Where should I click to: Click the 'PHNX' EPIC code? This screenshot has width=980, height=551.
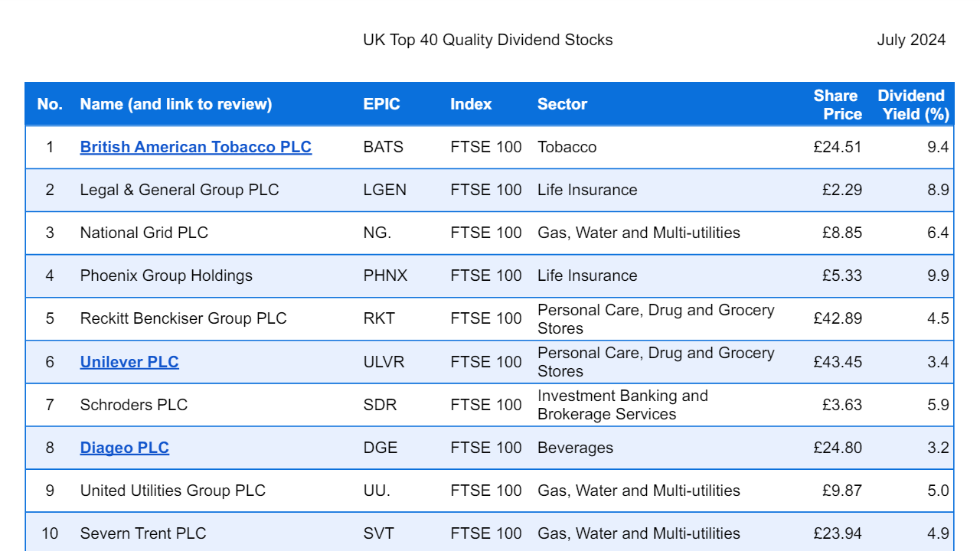pyautogui.click(x=386, y=275)
